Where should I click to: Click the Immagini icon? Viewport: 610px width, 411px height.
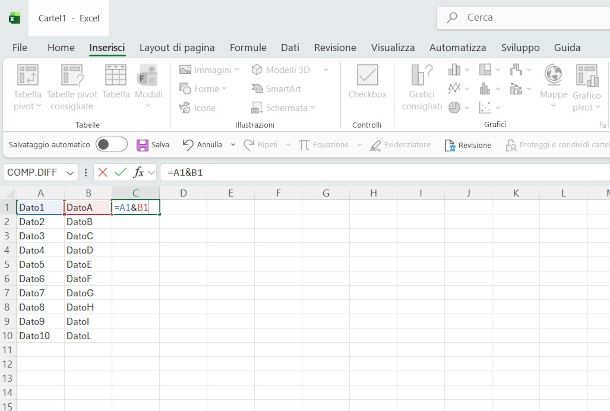185,70
